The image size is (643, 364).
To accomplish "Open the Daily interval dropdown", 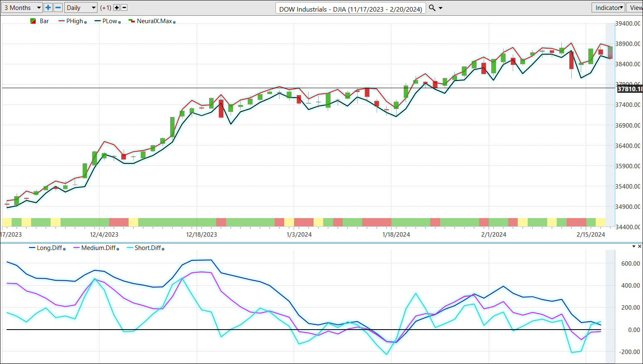I will pos(81,7).
